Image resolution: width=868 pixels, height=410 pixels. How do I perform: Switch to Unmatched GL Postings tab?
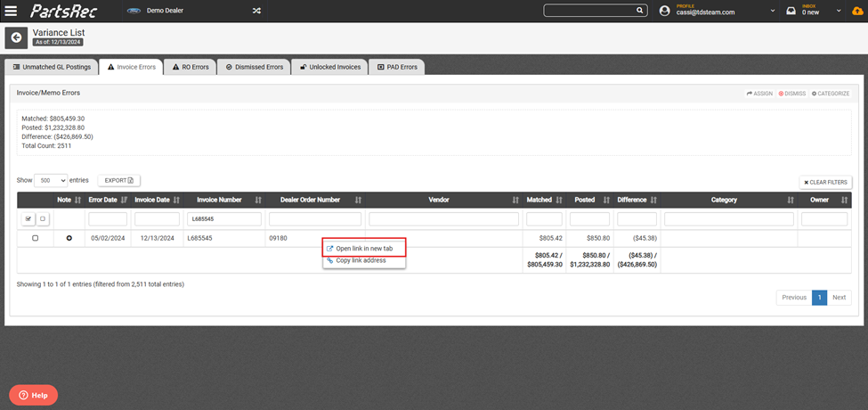click(52, 67)
